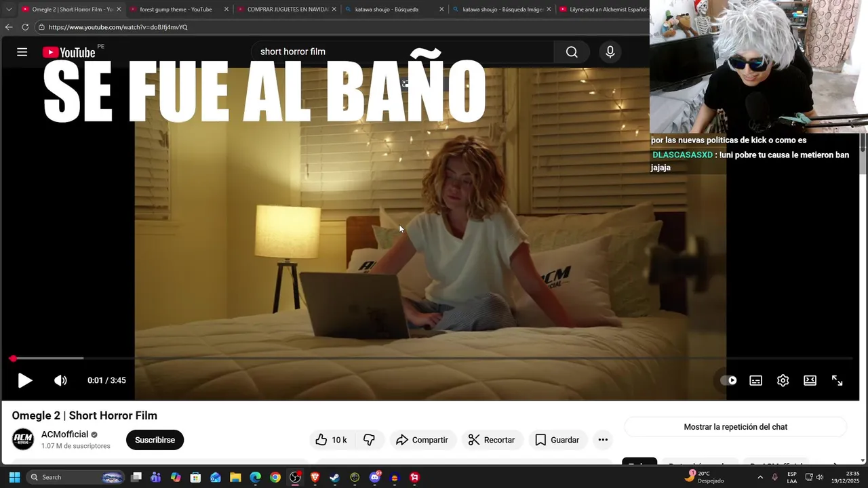
Task: Close the forest gump theme tab
Action: (226, 9)
